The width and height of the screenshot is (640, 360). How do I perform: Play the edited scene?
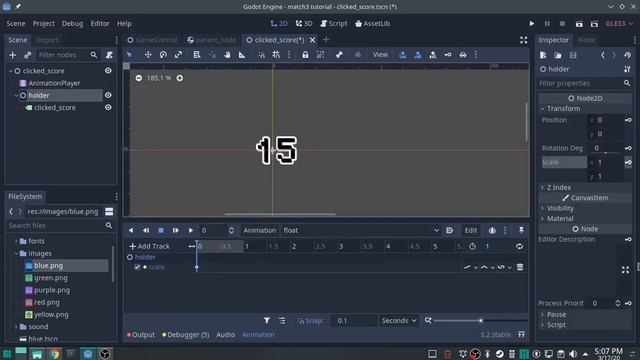click(579, 24)
